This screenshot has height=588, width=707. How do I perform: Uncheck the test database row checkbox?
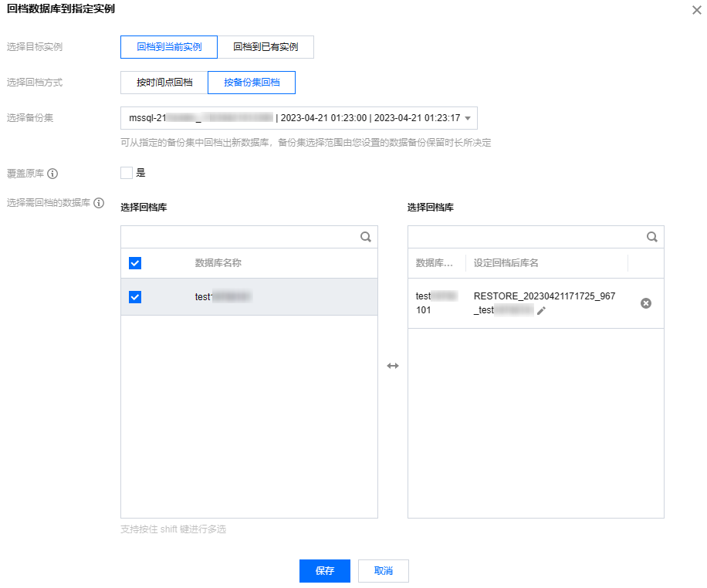point(135,297)
